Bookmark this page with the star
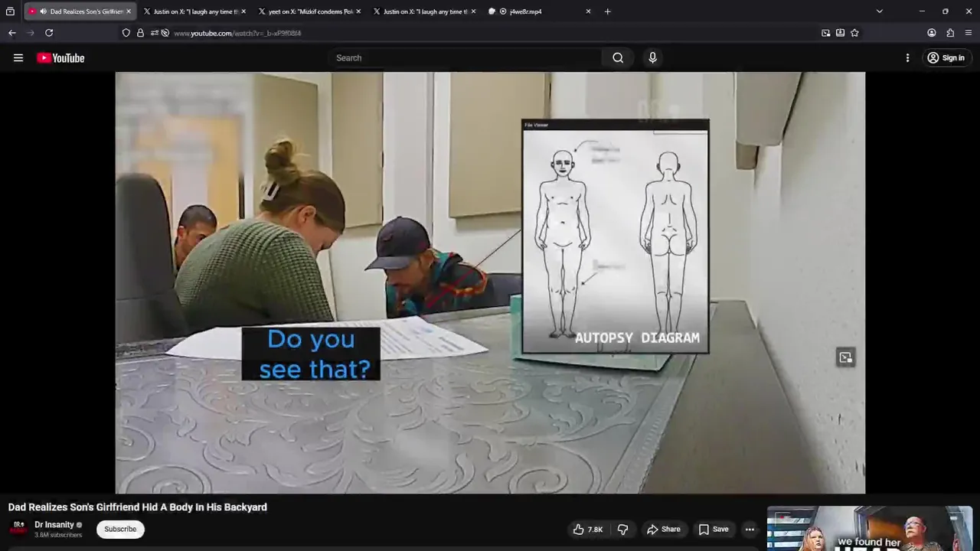The width and height of the screenshot is (980, 551). click(854, 33)
